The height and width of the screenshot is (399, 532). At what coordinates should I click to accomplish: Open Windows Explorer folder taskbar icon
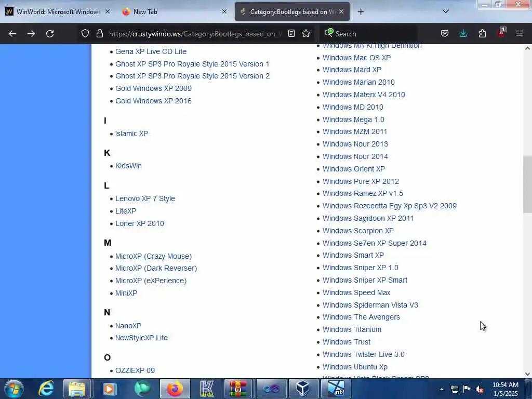point(77,389)
